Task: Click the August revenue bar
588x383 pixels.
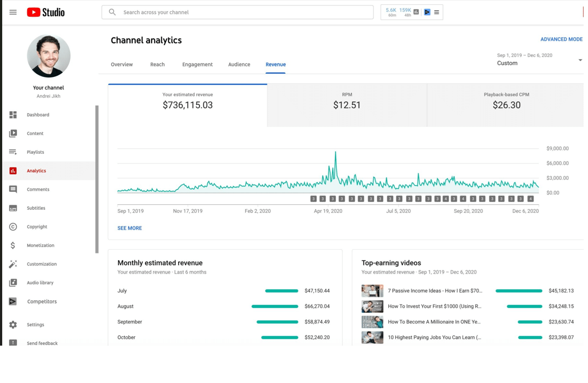Action: coord(275,307)
